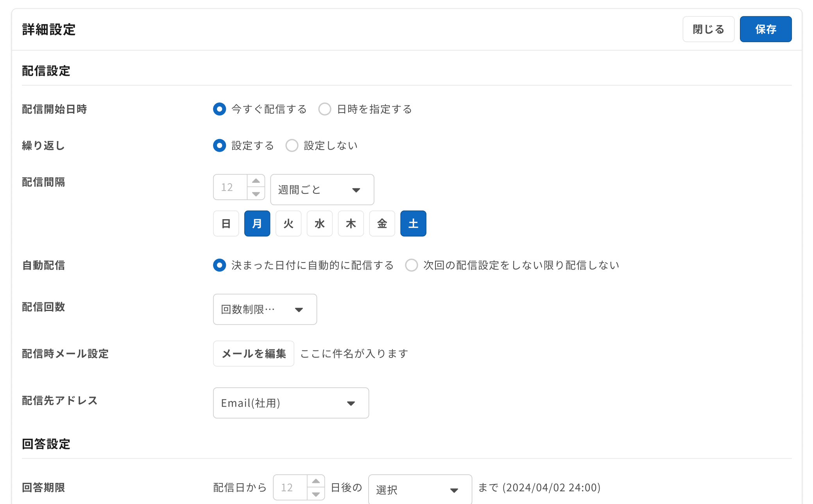
Task: Click up arrow on 回答期限 days stepper
Action: 316,481
